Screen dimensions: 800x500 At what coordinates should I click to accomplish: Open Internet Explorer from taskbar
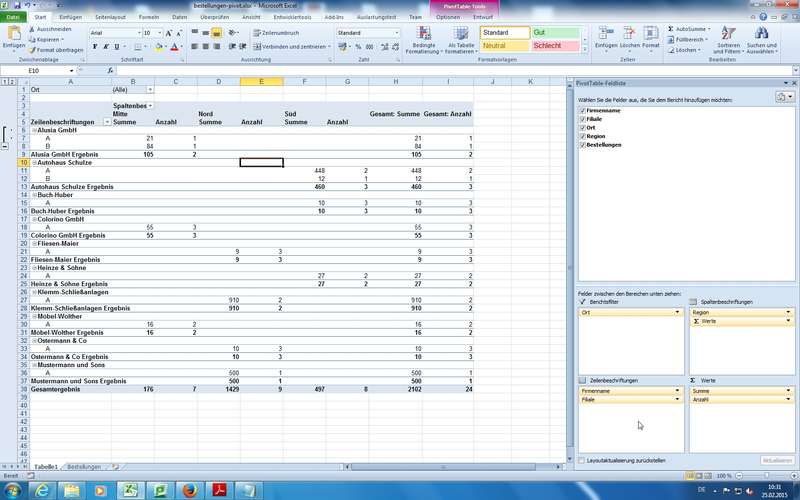pyautogui.click(x=42, y=491)
